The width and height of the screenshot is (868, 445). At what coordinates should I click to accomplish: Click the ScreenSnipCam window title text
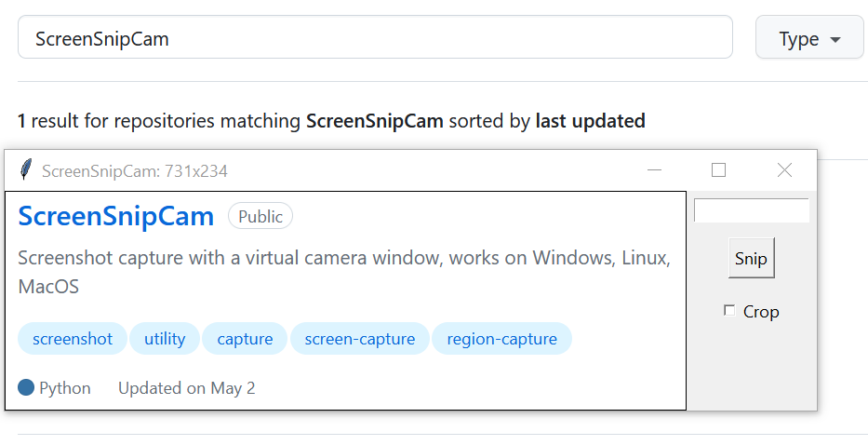(x=135, y=170)
